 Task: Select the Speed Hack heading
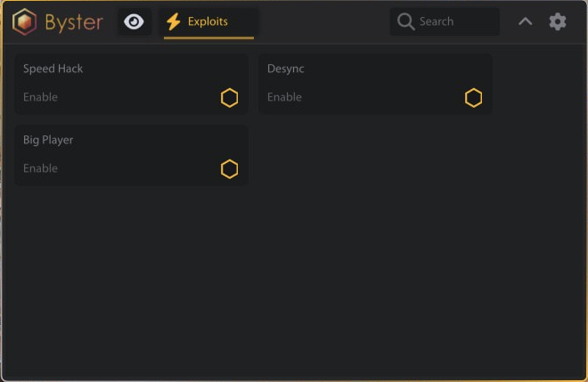click(x=53, y=69)
